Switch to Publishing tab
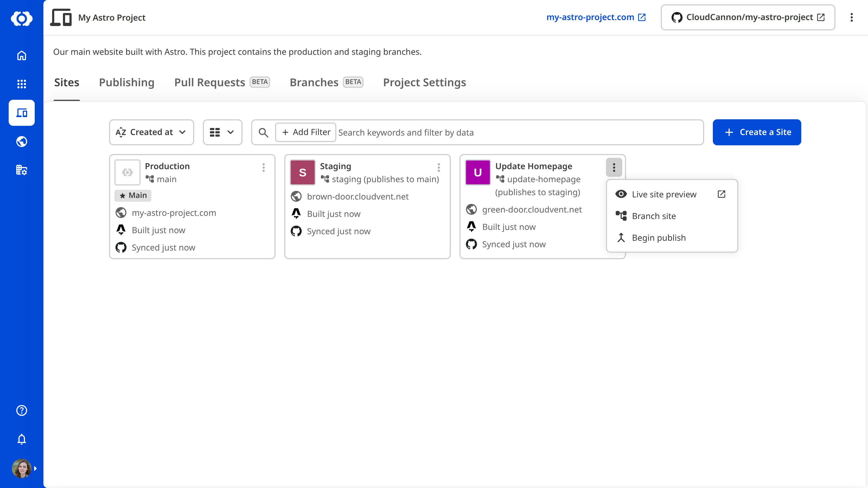Viewport: 868px width, 488px height. click(127, 82)
